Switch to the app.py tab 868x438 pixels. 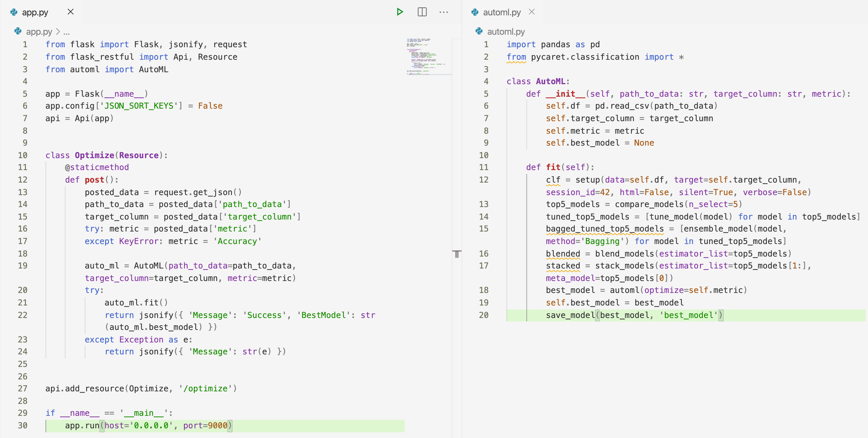coord(35,13)
